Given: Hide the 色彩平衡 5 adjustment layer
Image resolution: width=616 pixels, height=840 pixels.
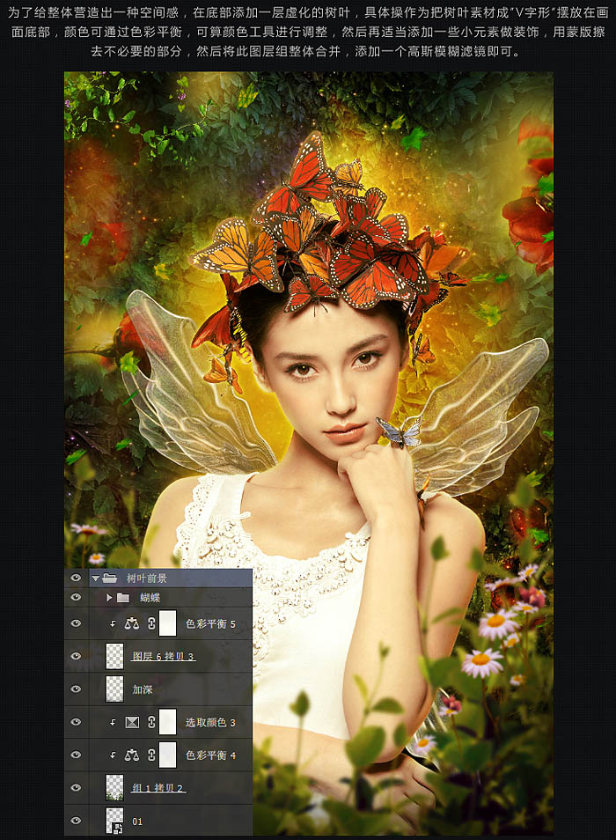Looking at the screenshot, I should point(76,623).
